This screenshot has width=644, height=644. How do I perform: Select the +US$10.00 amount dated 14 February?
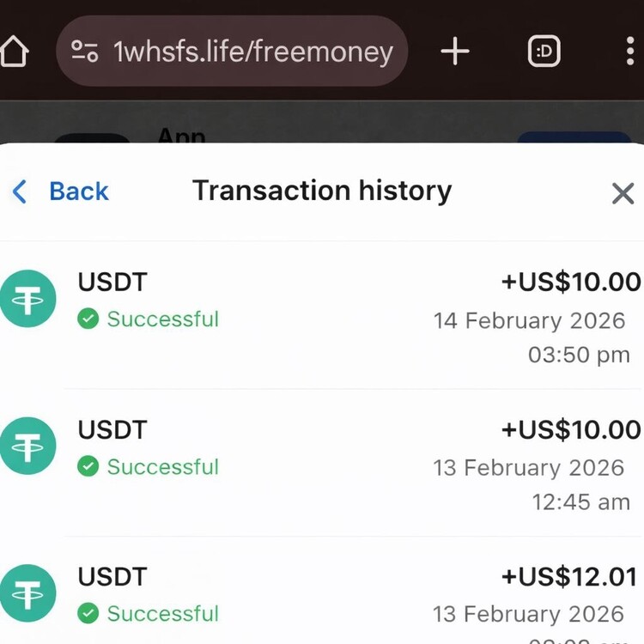570,282
